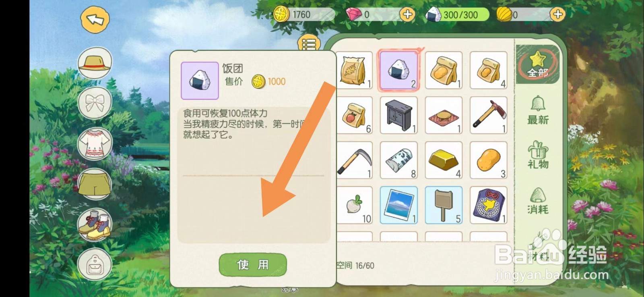This screenshot has height=297, width=644.
Task: Select the pickaxe item in inventory
Action: [x=488, y=115]
